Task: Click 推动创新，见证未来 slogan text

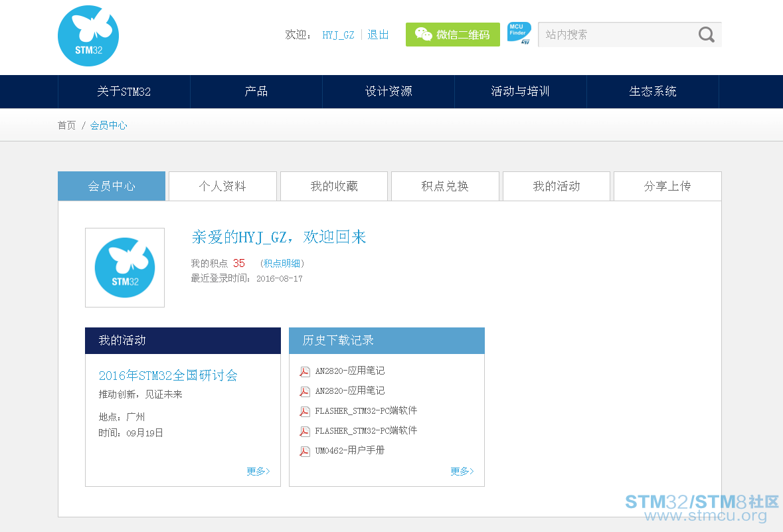Action: coord(140,395)
